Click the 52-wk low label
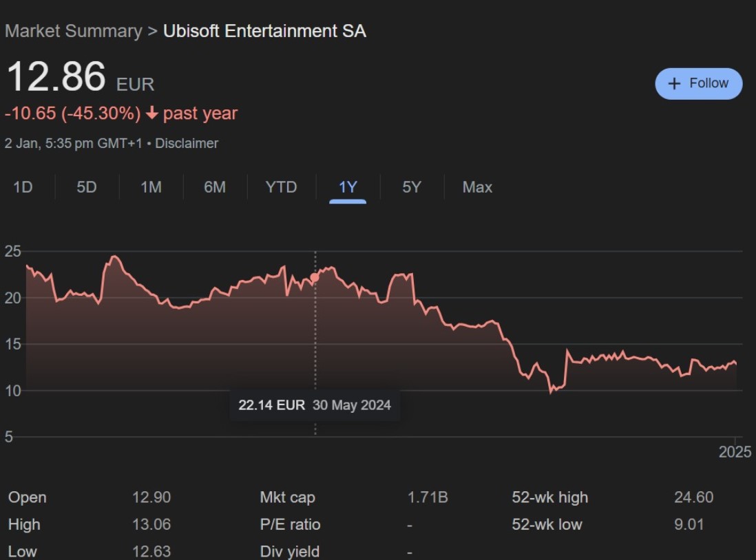 [547, 524]
